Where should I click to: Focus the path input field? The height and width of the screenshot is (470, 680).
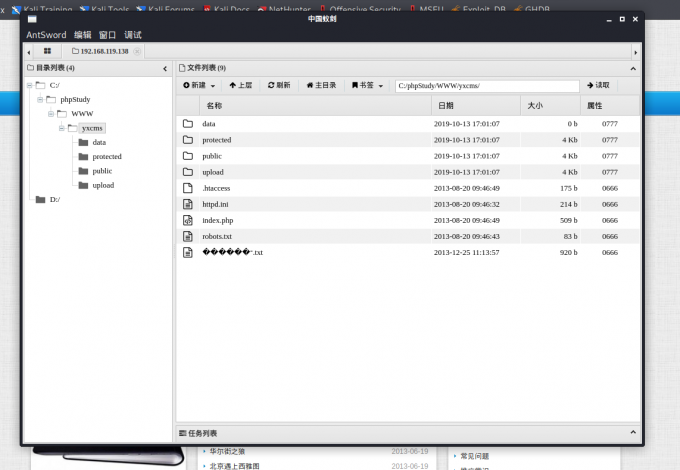point(487,86)
